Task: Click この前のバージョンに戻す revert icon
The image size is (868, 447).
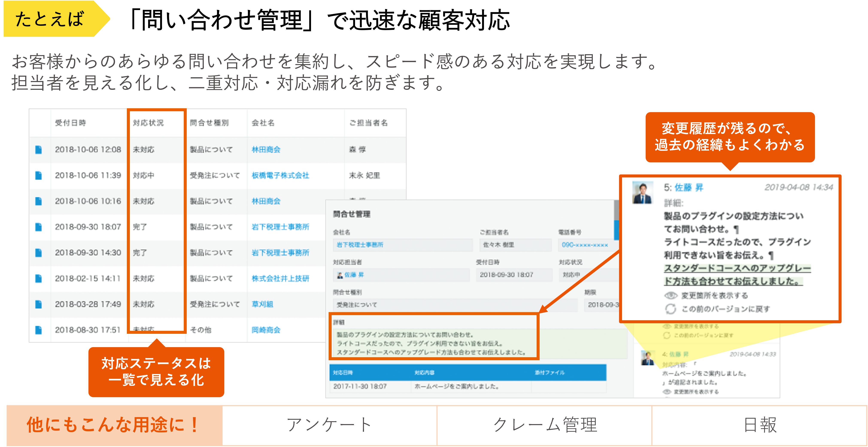Action: point(671,309)
